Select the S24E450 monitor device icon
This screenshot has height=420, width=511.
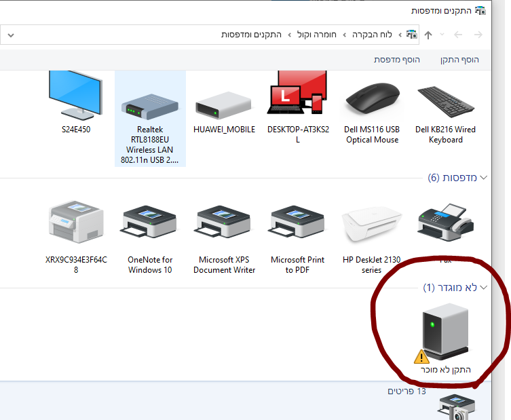[75, 96]
